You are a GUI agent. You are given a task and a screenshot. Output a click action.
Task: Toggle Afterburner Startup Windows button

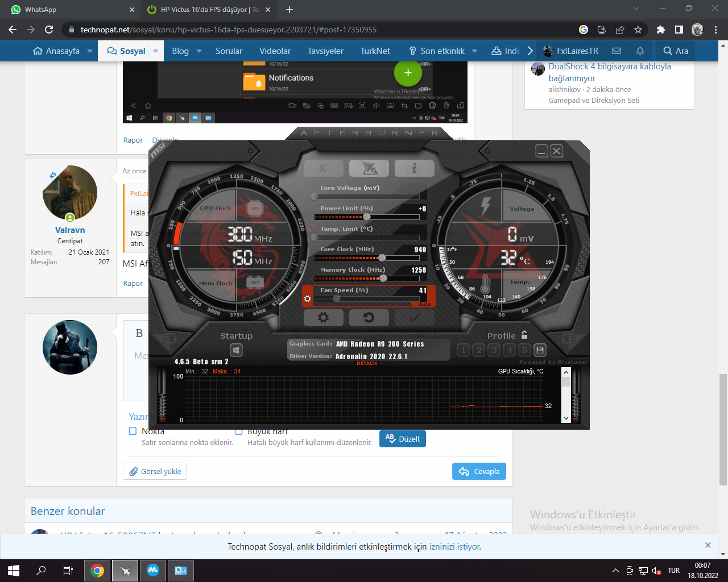pyautogui.click(x=236, y=350)
